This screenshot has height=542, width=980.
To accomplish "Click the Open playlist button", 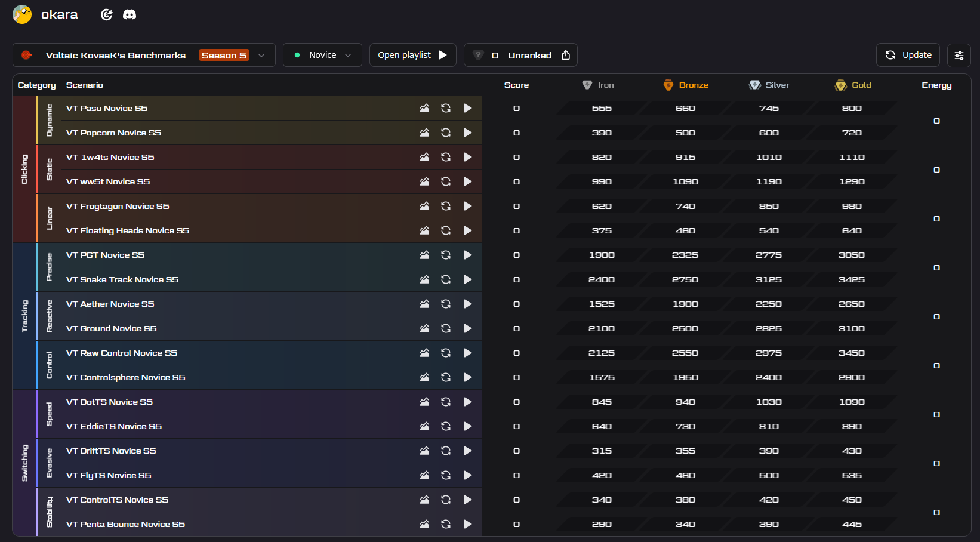I will pos(413,55).
